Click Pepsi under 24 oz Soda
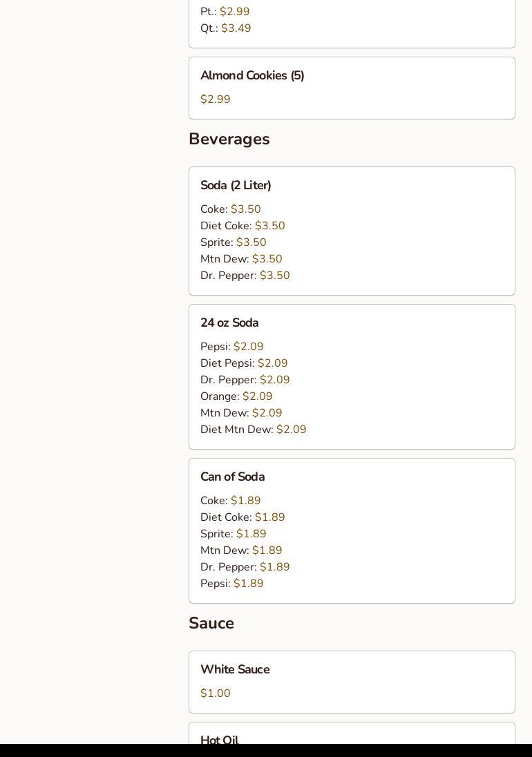This screenshot has width=532, height=757. pos(231,347)
